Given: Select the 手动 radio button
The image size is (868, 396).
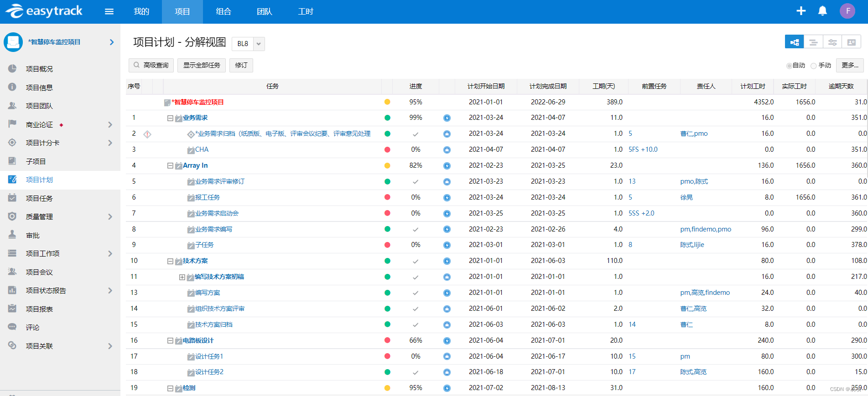Looking at the screenshot, I should pos(813,66).
